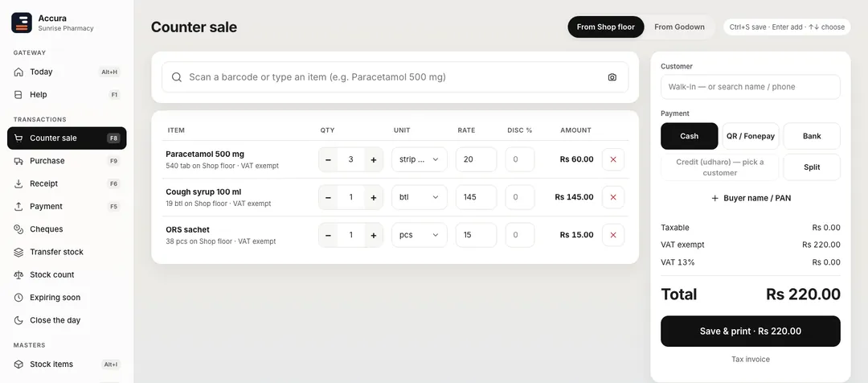The height and width of the screenshot is (383, 868).
Task: Click the Today home icon in sidebar
Action: [18, 72]
